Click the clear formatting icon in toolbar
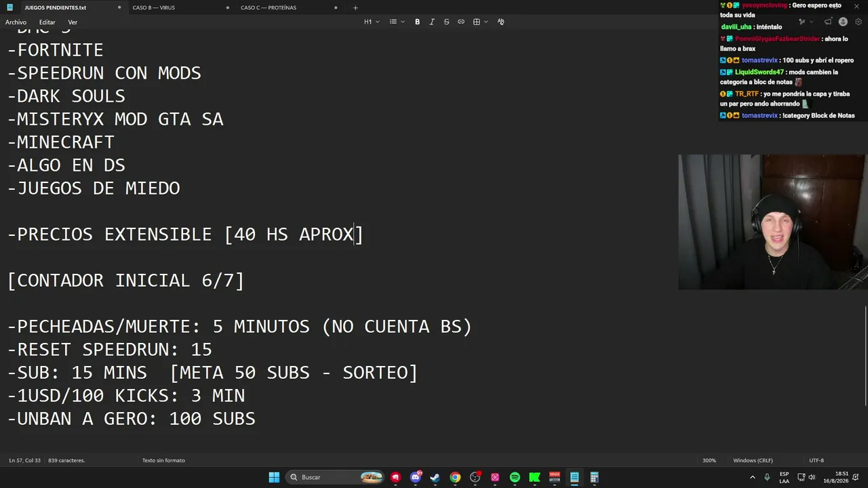Image resolution: width=868 pixels, height=488 pixels. pyautogui.click(x=500, y=22)
